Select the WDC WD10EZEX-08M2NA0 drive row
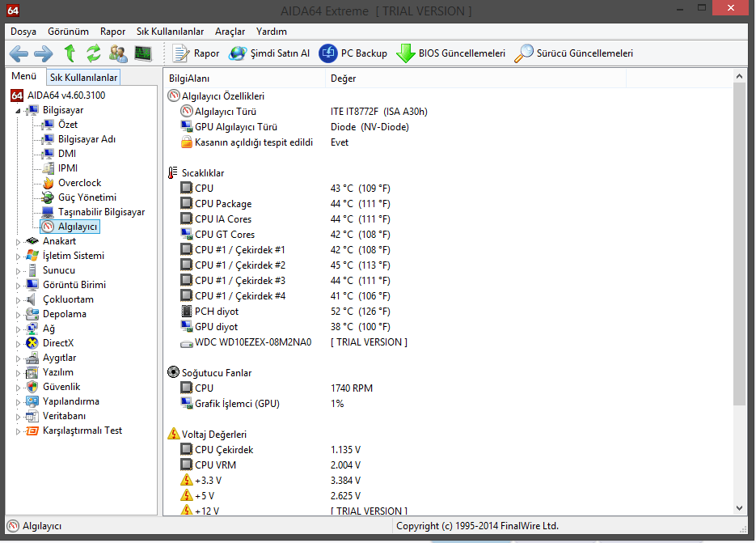The height and width of the screenshot is (543, 756). 449,342
